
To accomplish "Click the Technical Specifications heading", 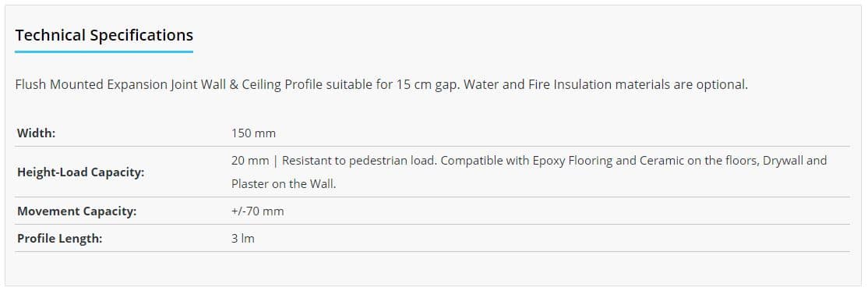I will pyautogui.click(x=104, y=35).
